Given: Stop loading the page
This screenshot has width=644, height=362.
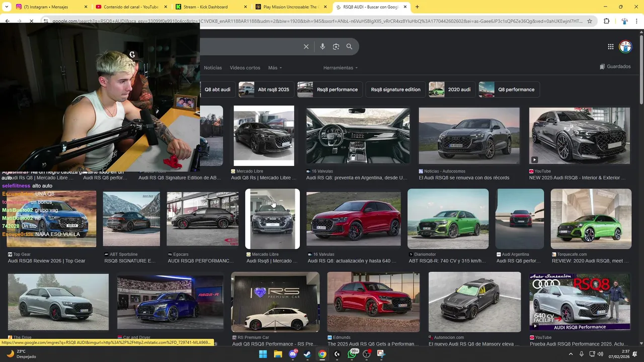Looking at the screenshot, I should pyautogui.click(x=31, y=21).
